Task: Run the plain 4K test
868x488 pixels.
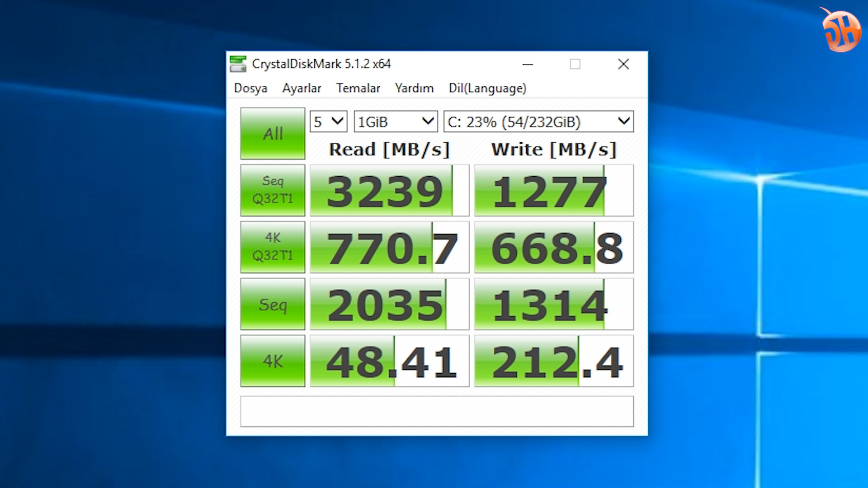Action: 273,361
